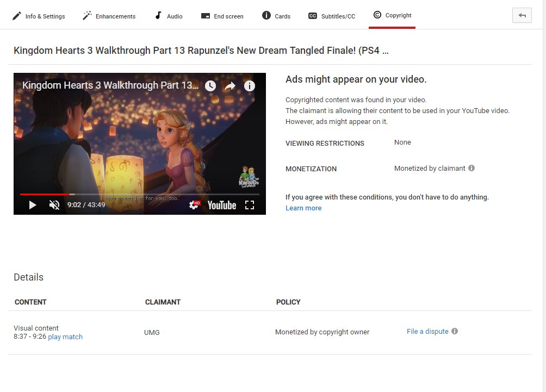Click the channel watermark in video
This screenshot has height=392, width=546.
point(249,177)
